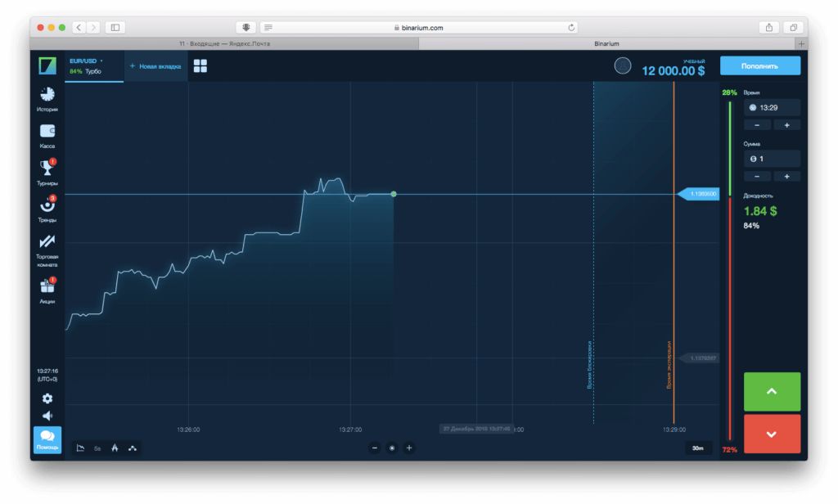
Task: Click the user profile avatar icon
Action: click(x=623, y=65)
